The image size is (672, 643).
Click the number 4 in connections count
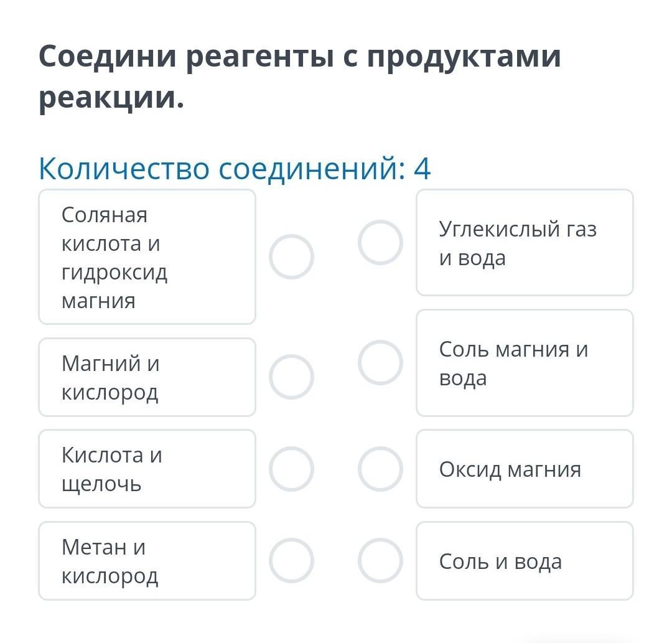(422, 168)
